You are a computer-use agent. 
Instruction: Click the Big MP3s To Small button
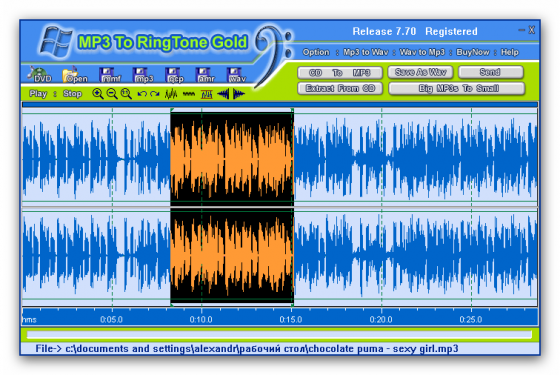pos(457,88)
